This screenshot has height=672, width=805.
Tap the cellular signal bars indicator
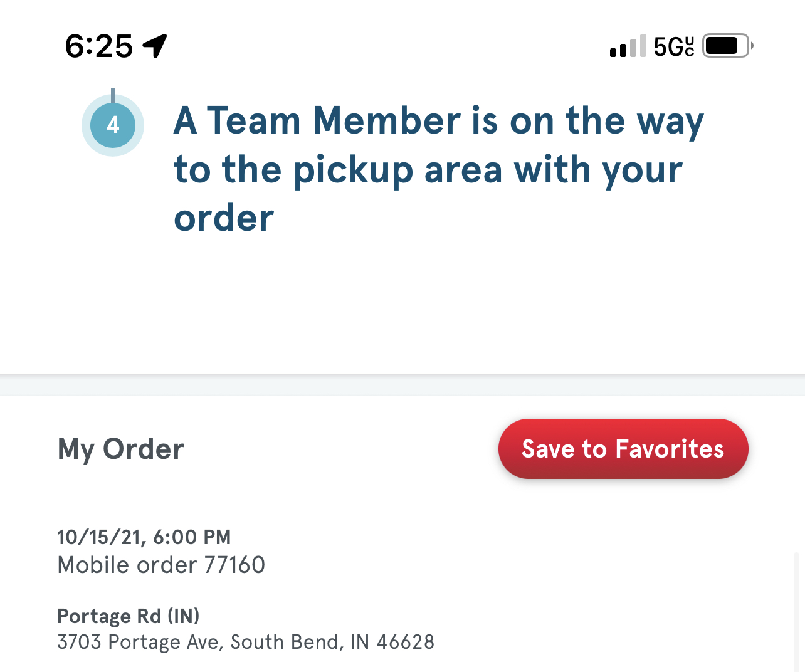tap(628, 47)
